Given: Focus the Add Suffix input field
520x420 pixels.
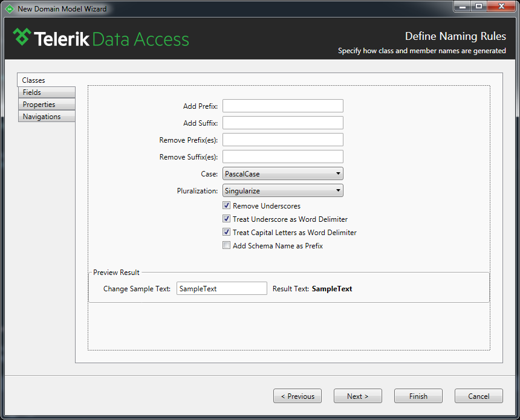Looking at the screenshot, I should [x=283, y=123].
